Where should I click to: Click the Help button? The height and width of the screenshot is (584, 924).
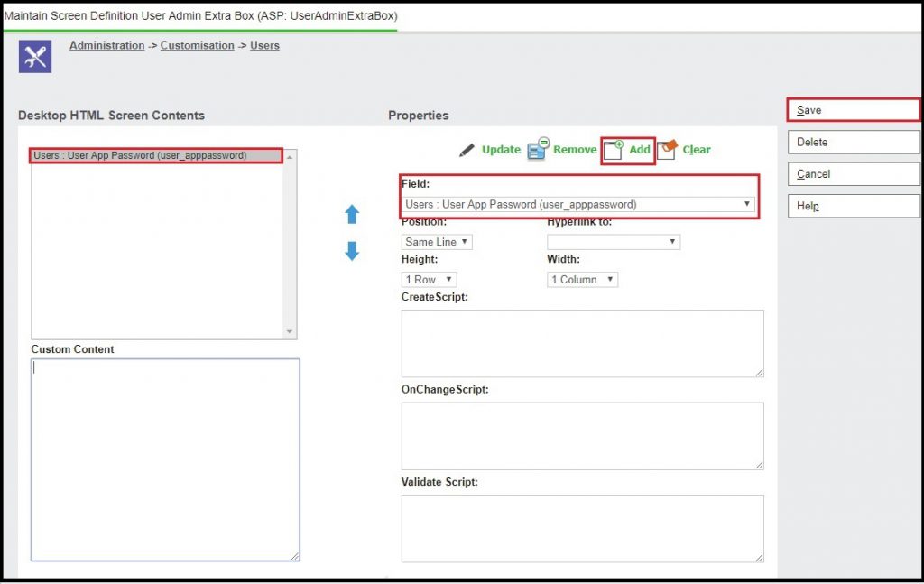pyautogui.click(x=852, y=206)
